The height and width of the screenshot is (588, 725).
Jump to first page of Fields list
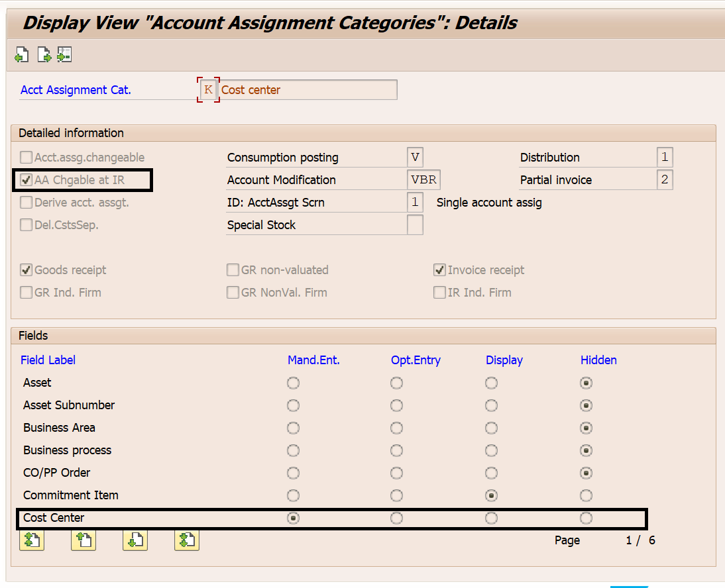[x=32, y=540]
